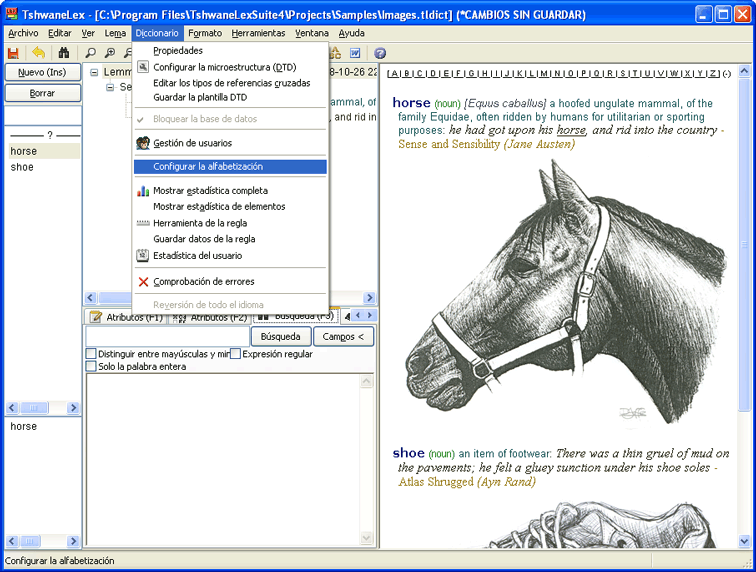Click the red X error check icon
The image size is (756, 572).
pyautogui.click(x=143, y=282)
